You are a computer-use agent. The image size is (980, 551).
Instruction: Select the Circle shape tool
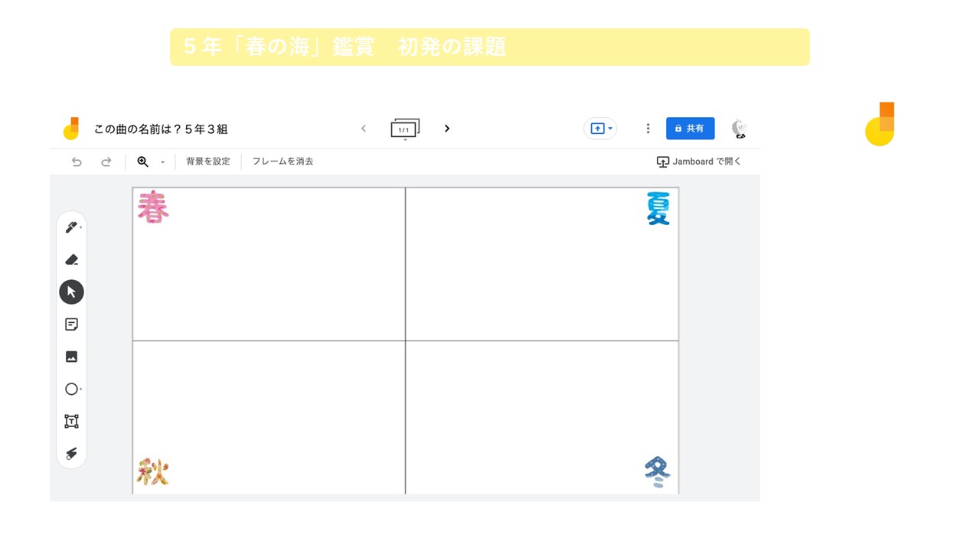click(71, 389)
